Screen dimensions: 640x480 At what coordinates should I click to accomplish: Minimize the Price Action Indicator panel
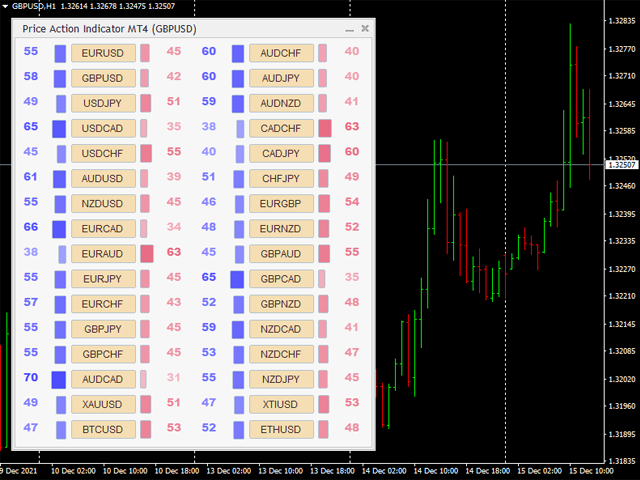tap(347, 29)
